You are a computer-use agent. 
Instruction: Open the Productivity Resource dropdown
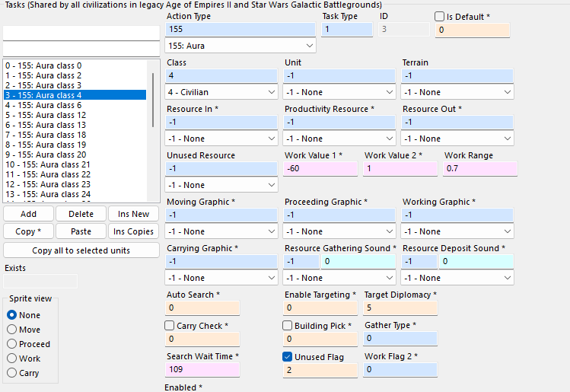pyautogui.click(x=339, y=139)
